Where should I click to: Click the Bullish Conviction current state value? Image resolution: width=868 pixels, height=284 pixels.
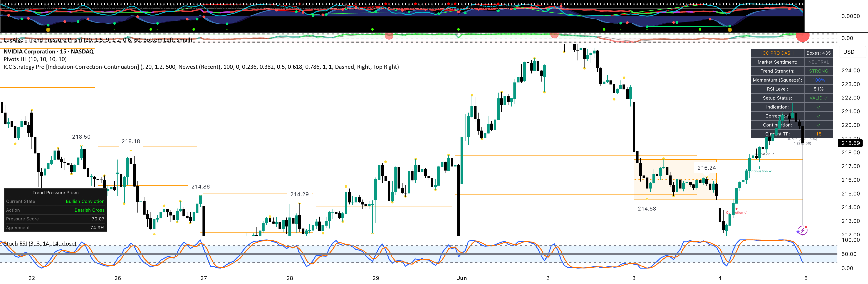pyautogui.click(x=85, y=201)
